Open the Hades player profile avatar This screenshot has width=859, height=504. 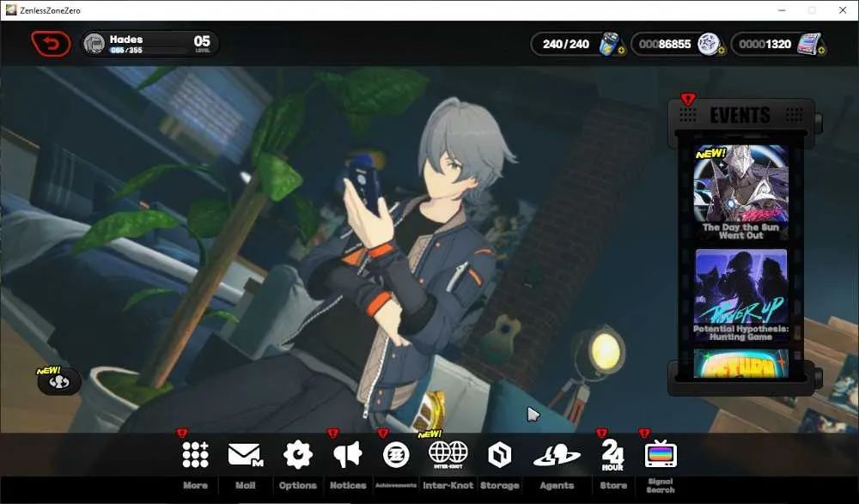click(x=94, y=44)
